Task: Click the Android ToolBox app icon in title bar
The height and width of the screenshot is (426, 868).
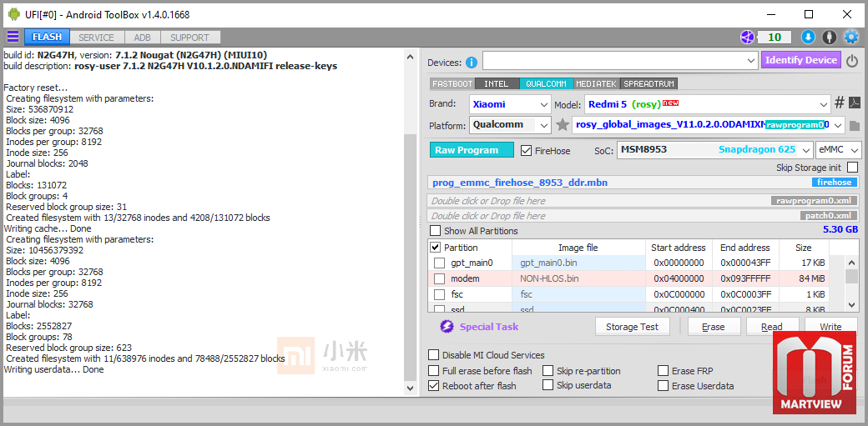Action: click(14, 14)
